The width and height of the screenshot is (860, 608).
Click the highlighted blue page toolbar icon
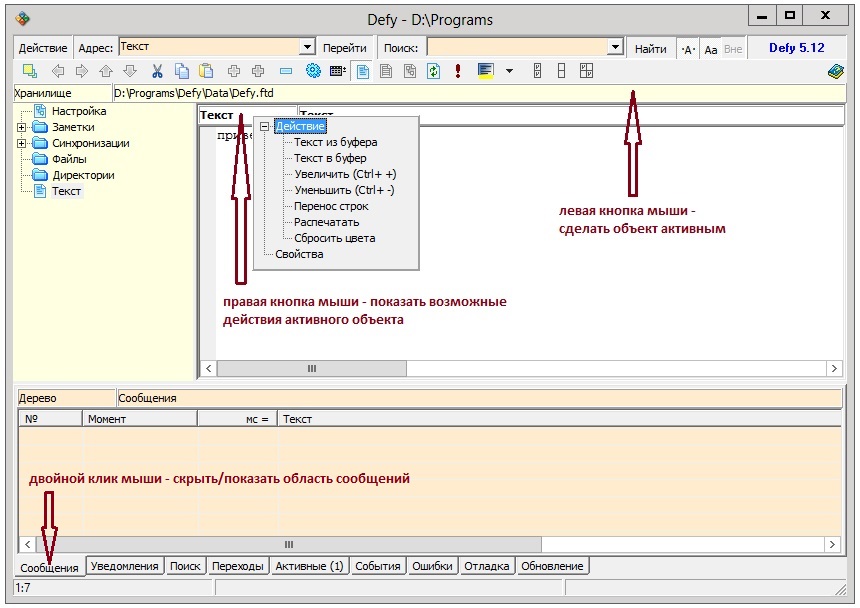point(363,71)
